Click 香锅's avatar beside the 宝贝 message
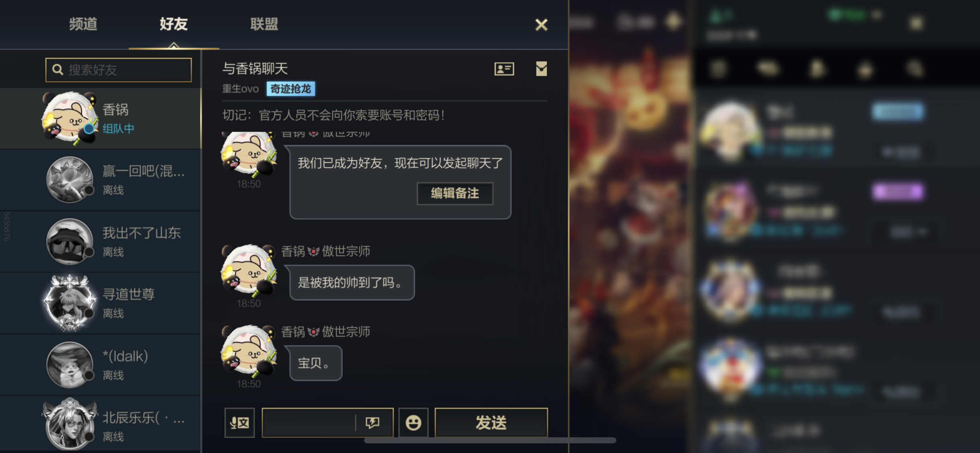Screen dimensions: 980x453 click(x=249, y=351)
